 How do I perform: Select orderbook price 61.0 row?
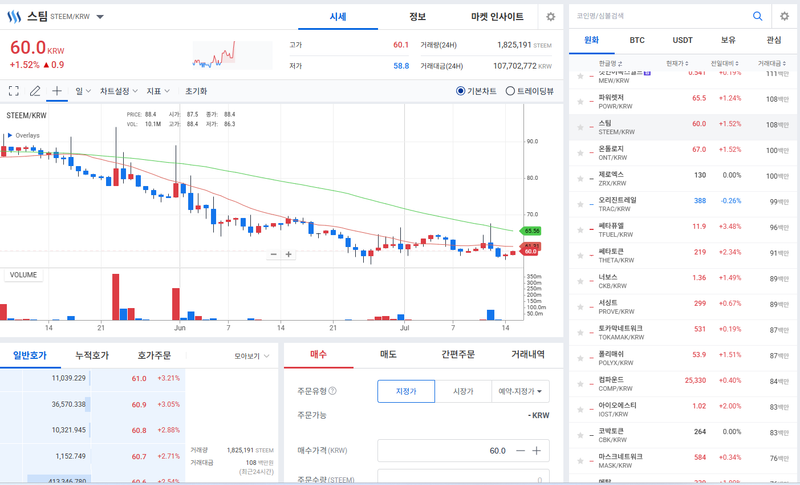tap(92, 378)
